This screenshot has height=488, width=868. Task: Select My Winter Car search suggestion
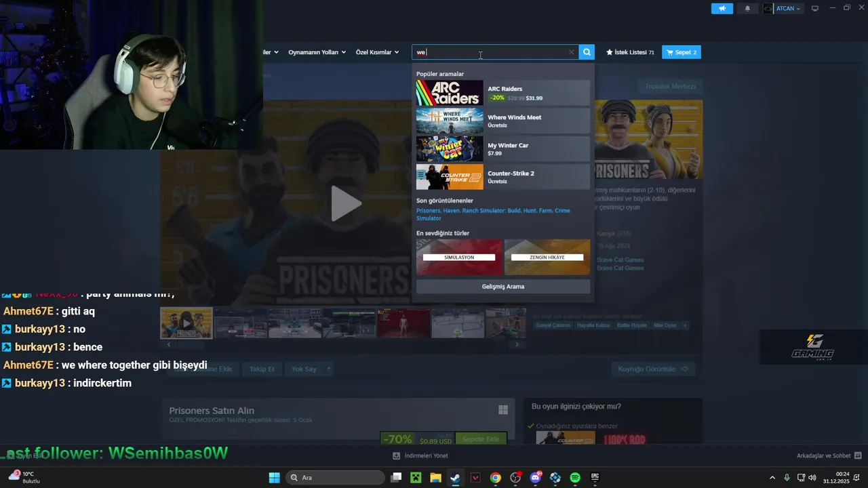point(503,149)
